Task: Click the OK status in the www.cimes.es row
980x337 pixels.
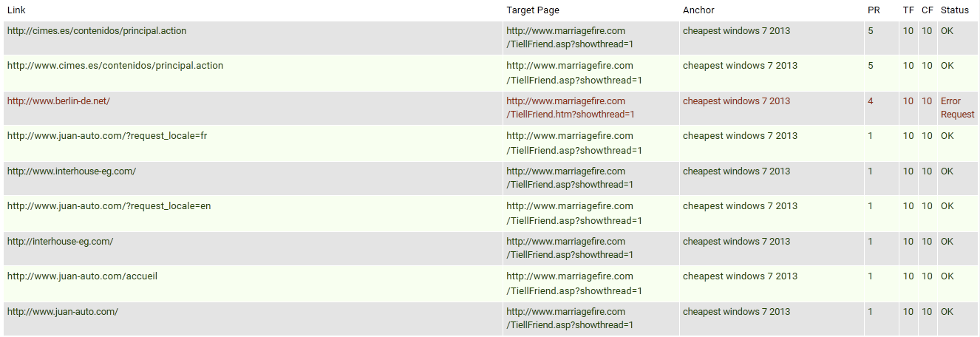Action: pyautogui.click(x=947, y=66)
